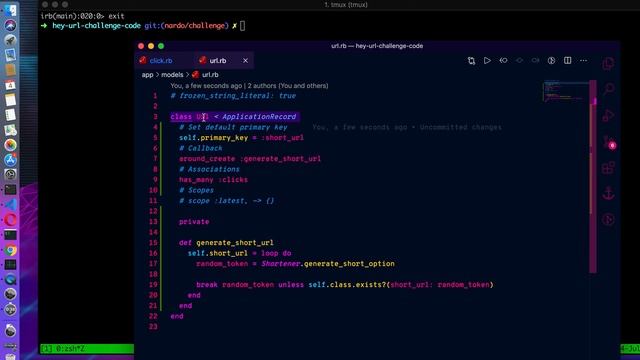
Task: Click the bottom GitLens icon in activity bar
Action: (x=608, y=220)
